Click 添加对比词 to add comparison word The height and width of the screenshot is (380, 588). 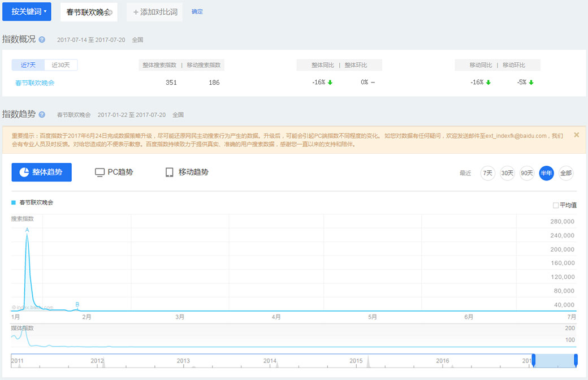pyautogui.click(x=155, y=12)
